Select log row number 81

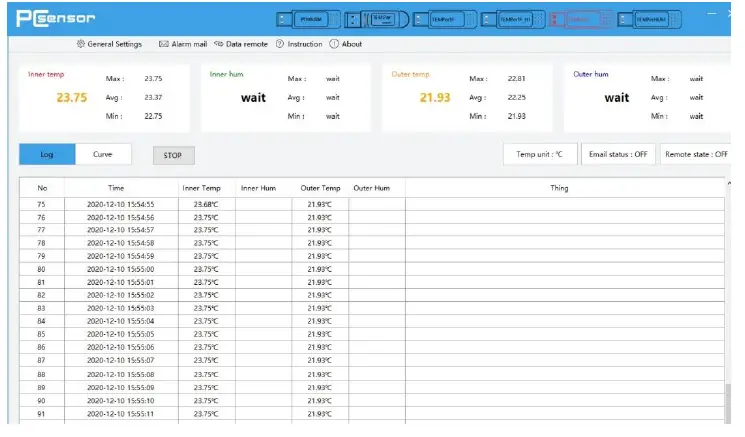pyautogui.click(x=41, y=282)
